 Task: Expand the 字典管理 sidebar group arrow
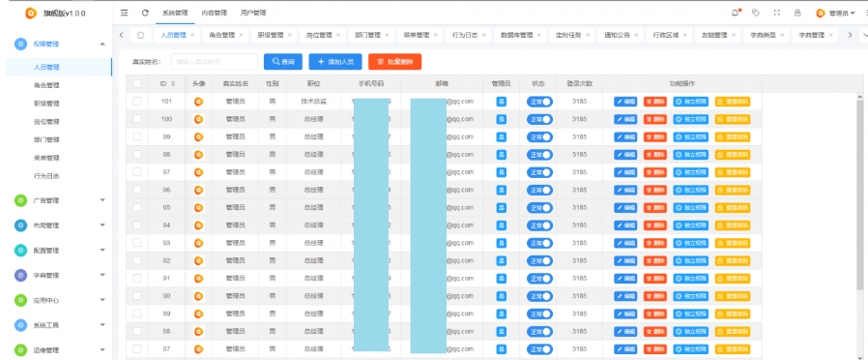(x=102, y=275)
